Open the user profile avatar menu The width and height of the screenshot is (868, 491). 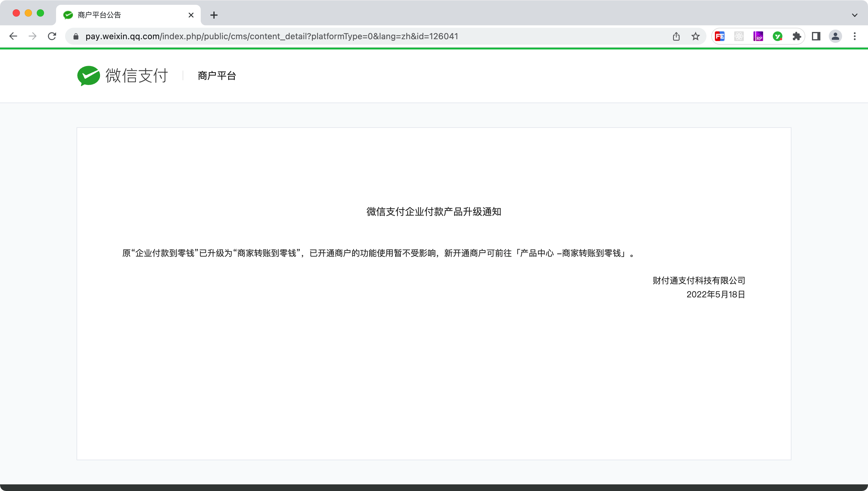point(835,36)
